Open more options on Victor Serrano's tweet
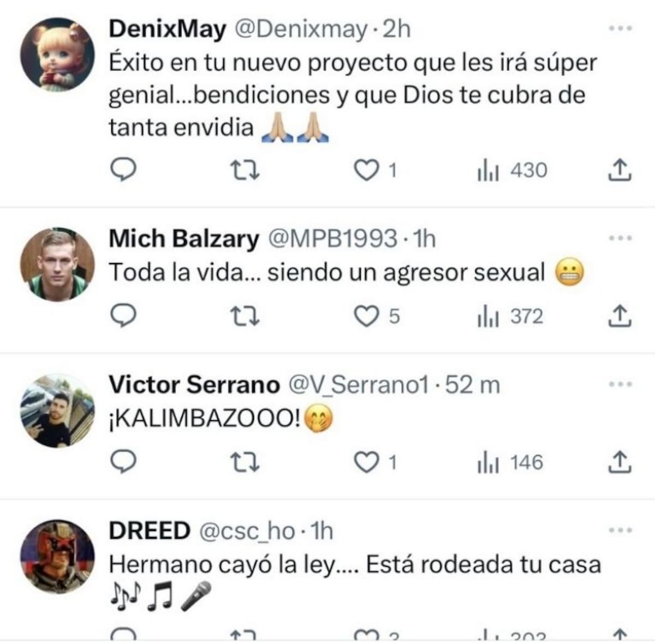This screenshot has height=644, width=655. coord(621,384)
